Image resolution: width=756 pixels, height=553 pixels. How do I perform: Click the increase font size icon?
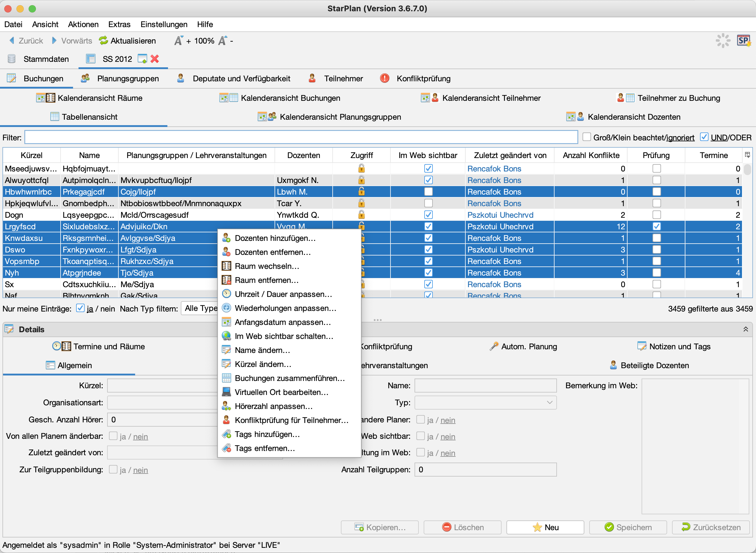(x=179, y=41)
